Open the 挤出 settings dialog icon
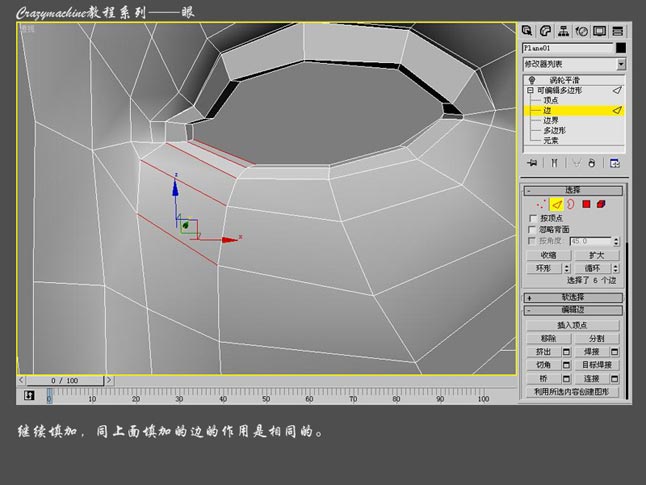The height and width of the screenshot is (485, 646). pos(566,352)
